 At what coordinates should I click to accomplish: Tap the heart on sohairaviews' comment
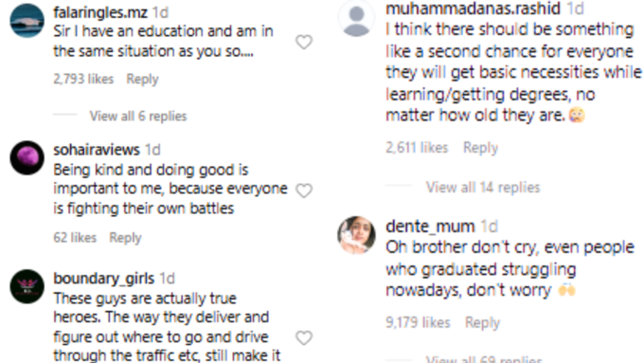(x=304, y=191)
